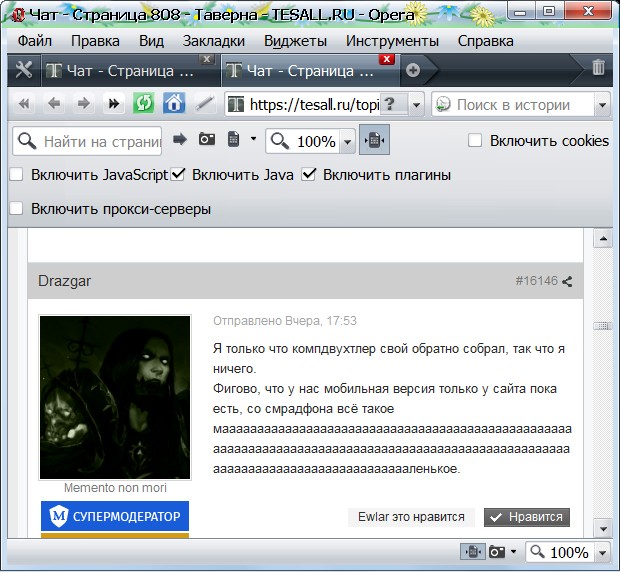Click the address bar question badge
620x572 pixels.
click(x=389, y=104)
